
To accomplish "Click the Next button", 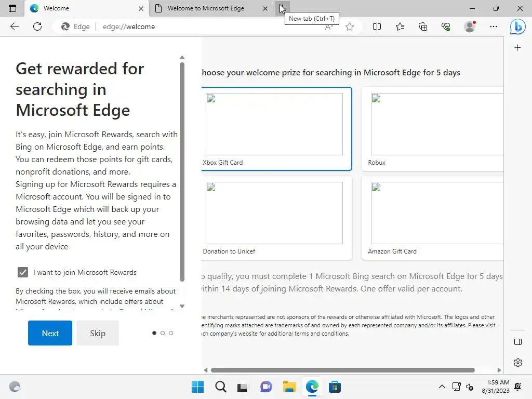I will [x=50, y=333].
